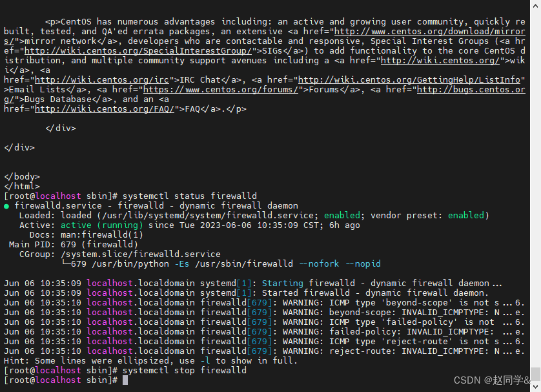Click the 'systemctl status firewalld' command text

[189, 196]
